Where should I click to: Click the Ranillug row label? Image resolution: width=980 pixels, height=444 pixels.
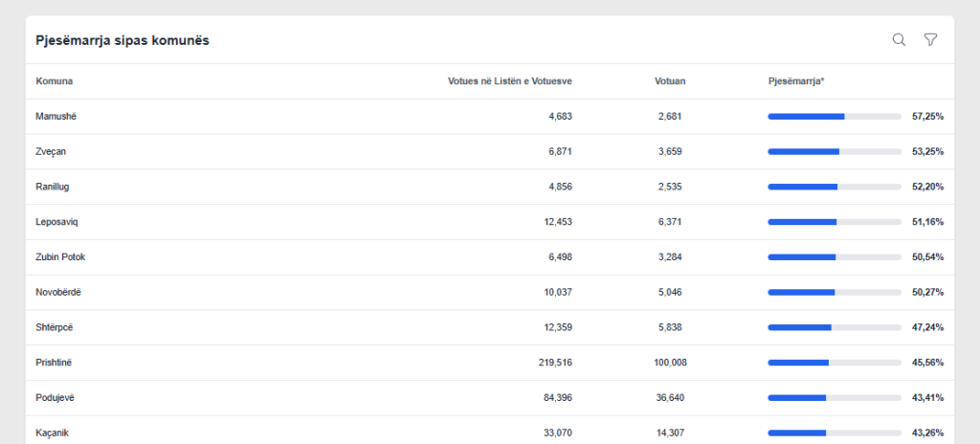53,187
